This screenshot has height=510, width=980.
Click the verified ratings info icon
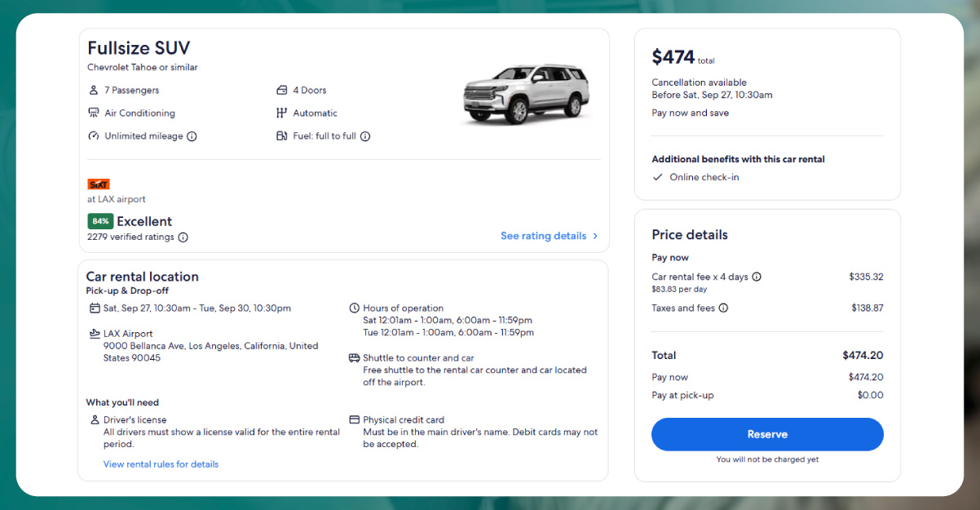(x=183, y=237)
